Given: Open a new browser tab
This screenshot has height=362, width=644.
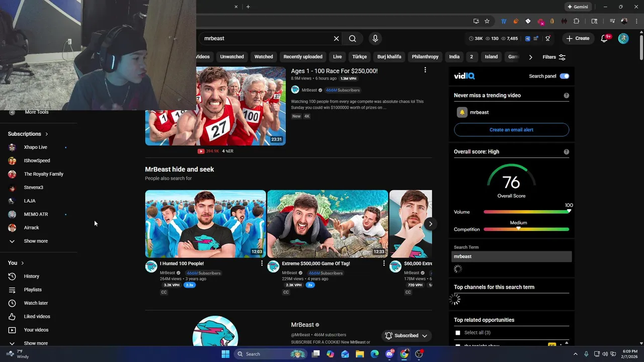Looking at the screenshot, I should (248, 7).
